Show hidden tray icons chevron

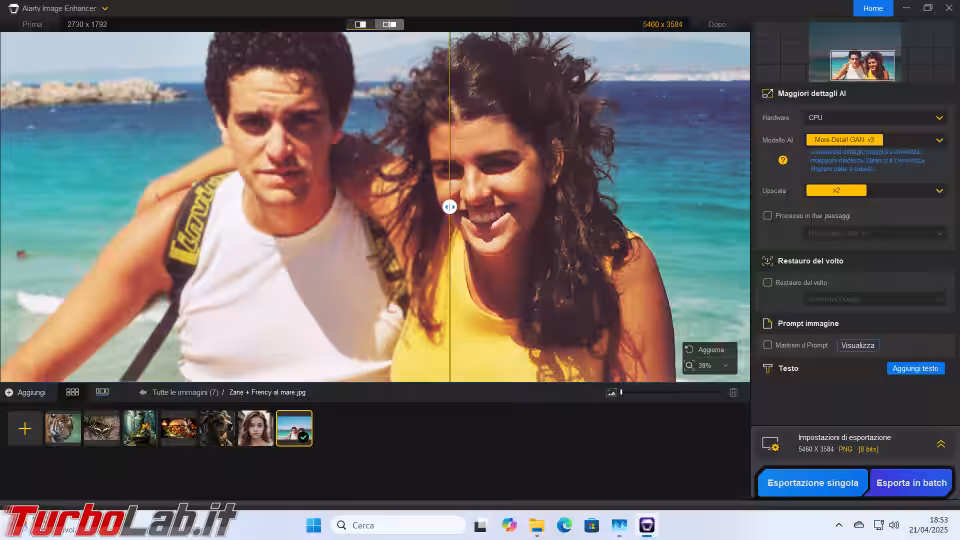point(839,525)
